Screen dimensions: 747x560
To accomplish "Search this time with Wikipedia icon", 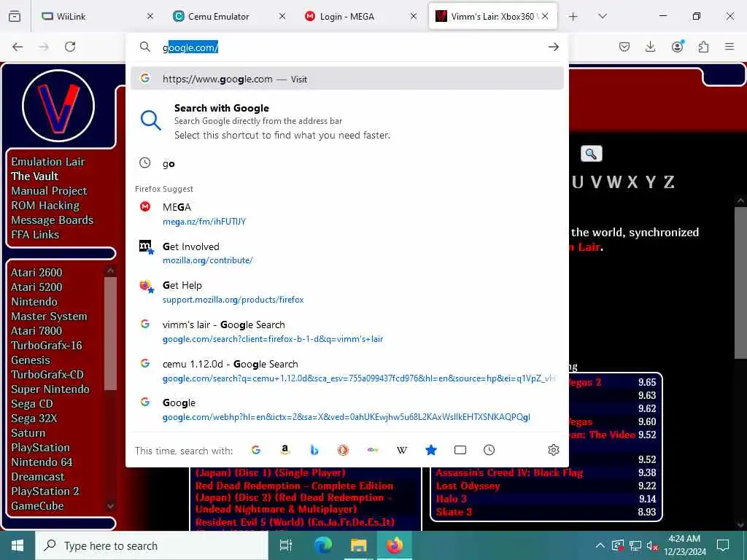I will 402,450.
